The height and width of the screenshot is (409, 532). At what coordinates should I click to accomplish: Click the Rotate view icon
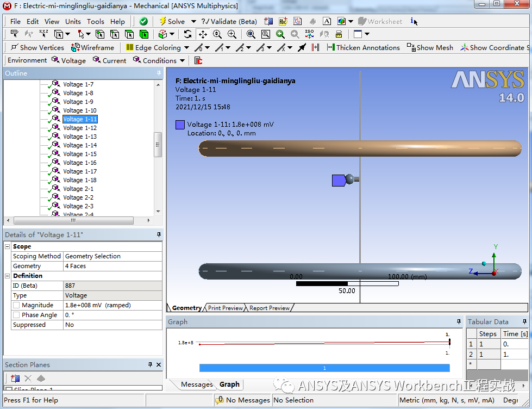187,34
